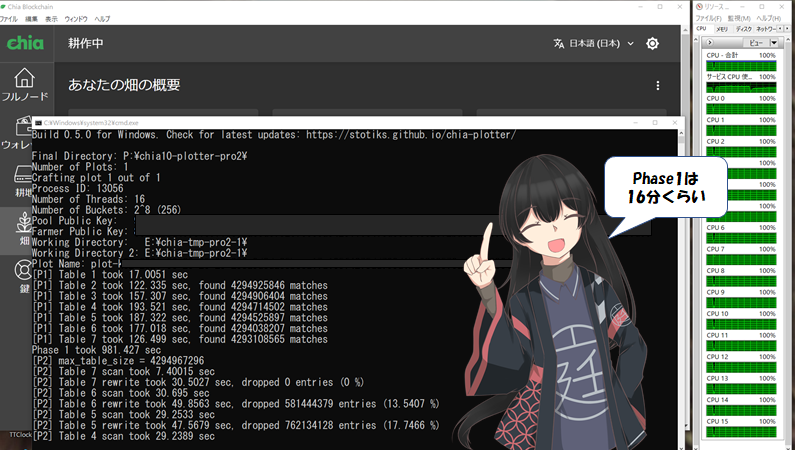The width and height of the screenshot is (800, 450).
Task: Click the 'Final Directory' line in cmd
Action: (139, 156)
